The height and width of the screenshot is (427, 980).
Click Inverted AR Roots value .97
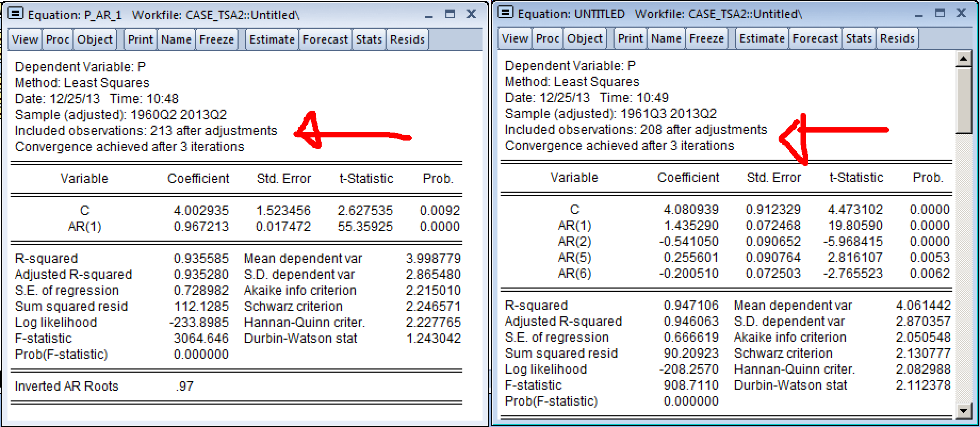click(185, 387)
